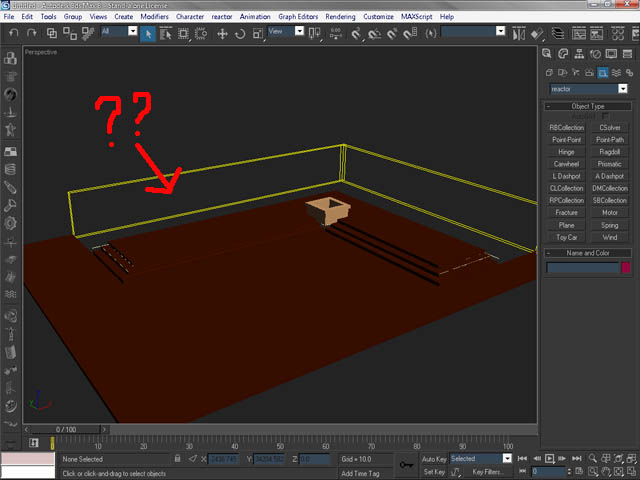The image size is (640, 480).
Task: Select the Helpers category icon
Action: coord(602,73)
